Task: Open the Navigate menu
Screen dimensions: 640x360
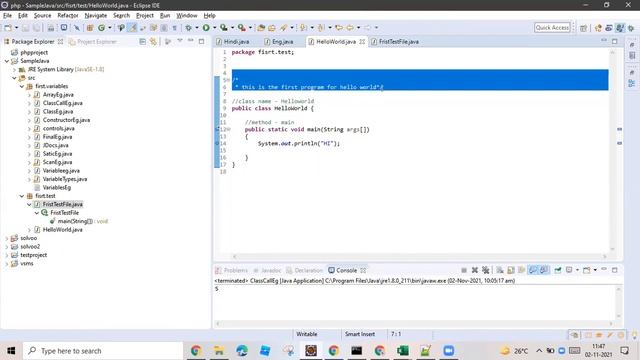Action: pos(96,16)
